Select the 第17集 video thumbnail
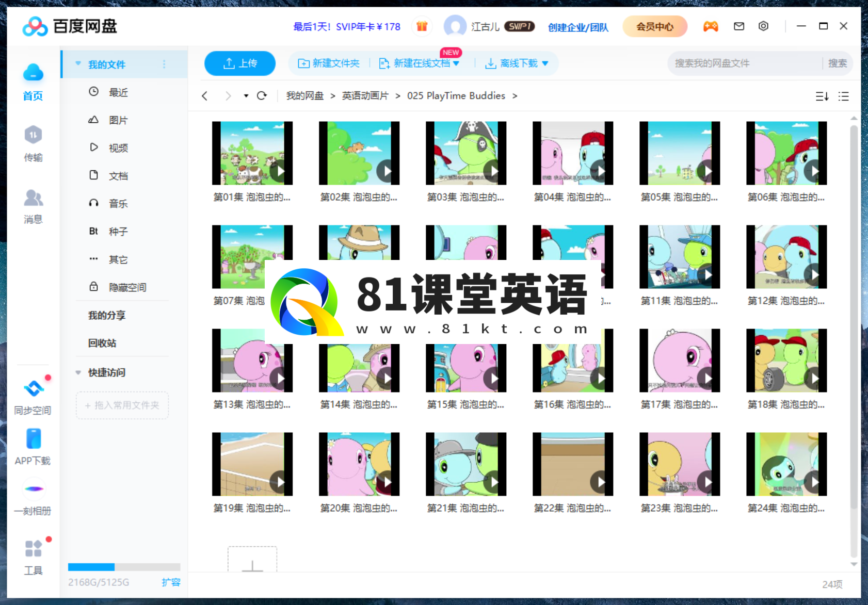 [680, 361]
